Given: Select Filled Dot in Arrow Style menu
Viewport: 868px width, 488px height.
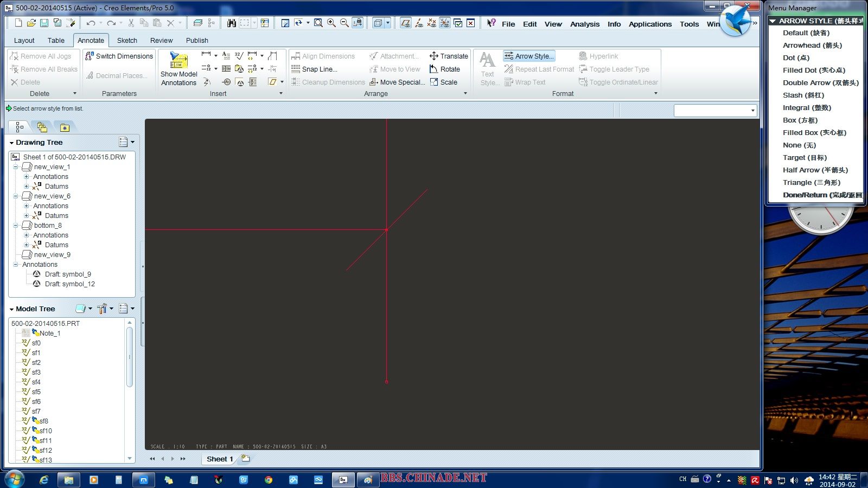Looking at the screenshot, I should tap(814, 70).
